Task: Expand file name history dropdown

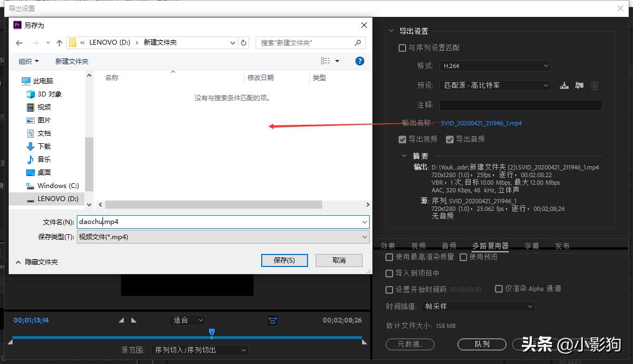Action: click(365, 222)
